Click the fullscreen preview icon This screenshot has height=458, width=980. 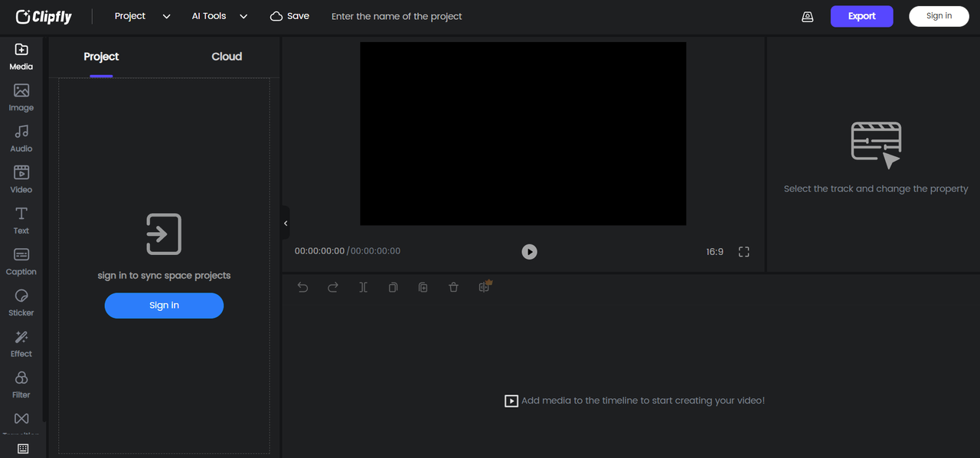coord(743,252)
